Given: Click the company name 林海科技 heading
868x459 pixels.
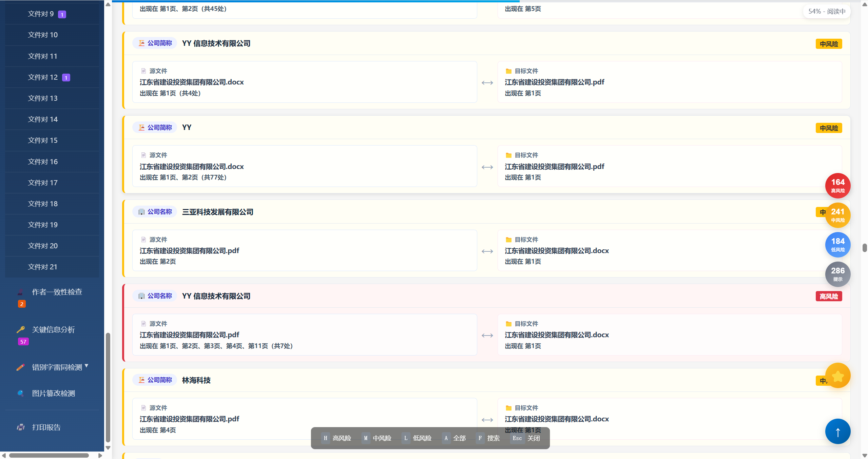Looking at the screenshot, I should pos(196,380).
